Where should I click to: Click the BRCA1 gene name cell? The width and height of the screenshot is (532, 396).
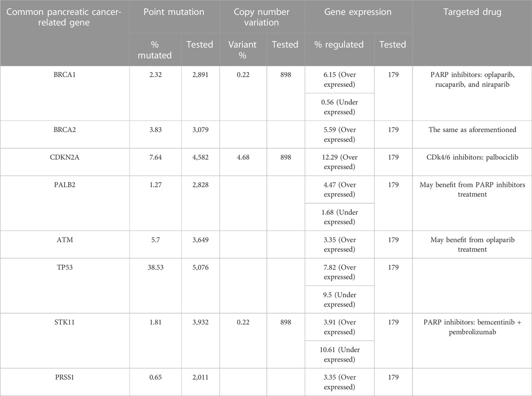tap(65, 75)
